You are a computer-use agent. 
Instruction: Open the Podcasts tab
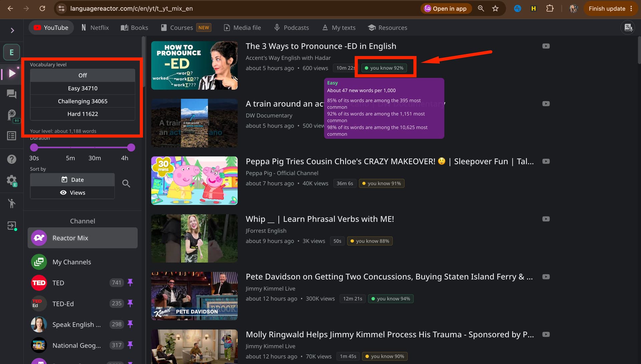(x=291, y=28)
